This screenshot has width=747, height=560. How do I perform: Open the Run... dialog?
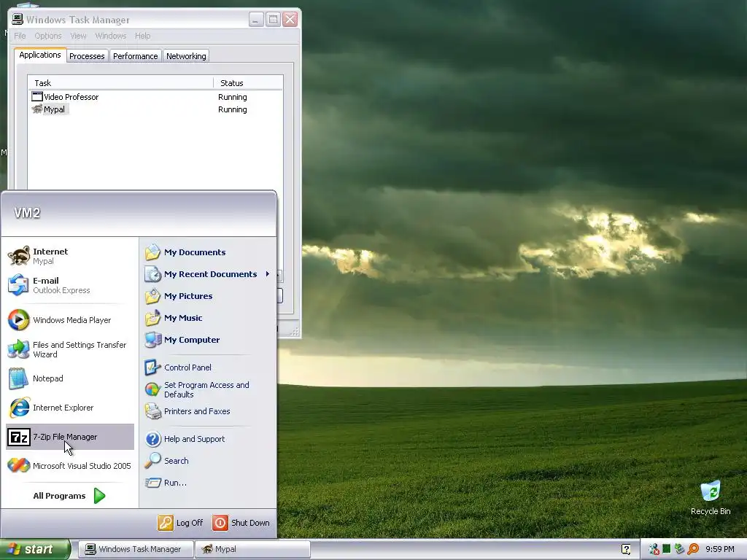tap(208, 483)
